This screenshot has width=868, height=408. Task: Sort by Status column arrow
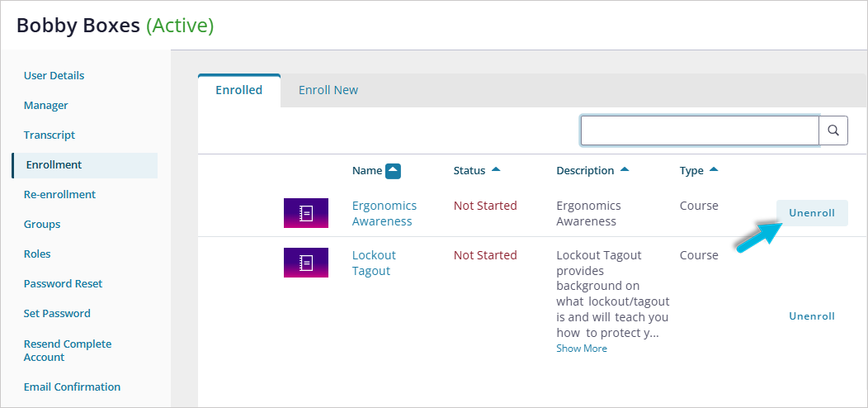point(496,170)
